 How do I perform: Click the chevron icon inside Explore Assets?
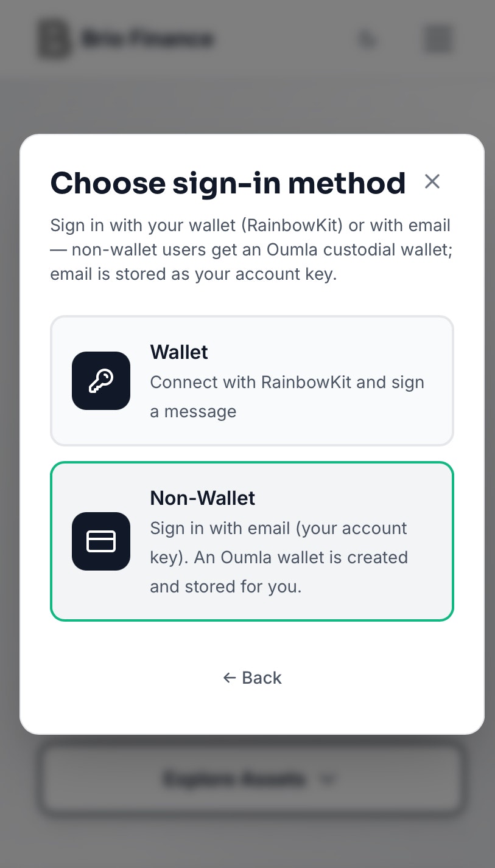(x=328, y=779)
